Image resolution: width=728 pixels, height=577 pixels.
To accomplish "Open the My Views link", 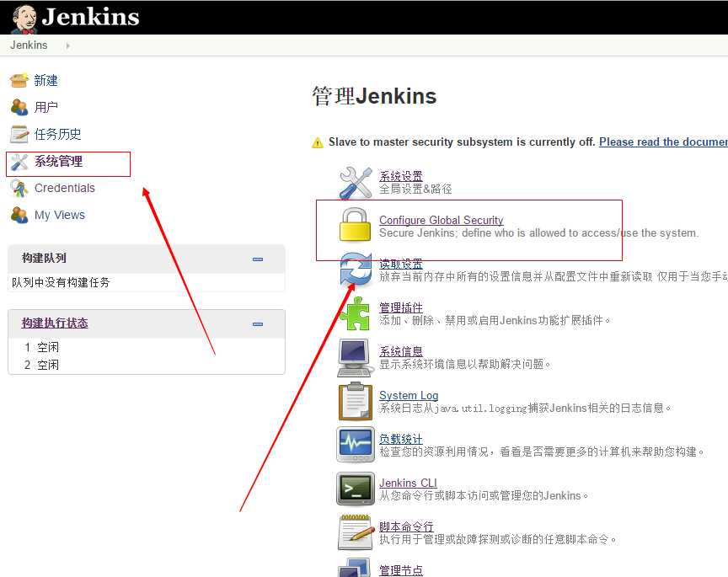I will (x=60, y=215).
